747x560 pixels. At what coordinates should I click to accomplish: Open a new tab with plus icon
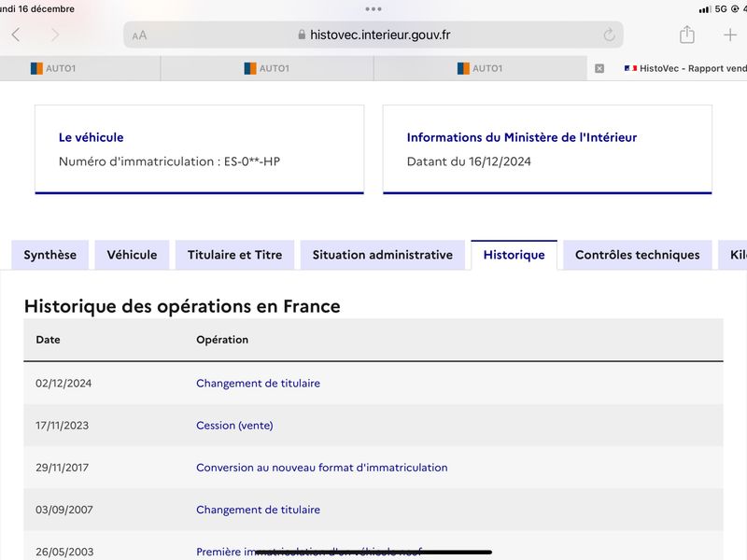point(730,35)
